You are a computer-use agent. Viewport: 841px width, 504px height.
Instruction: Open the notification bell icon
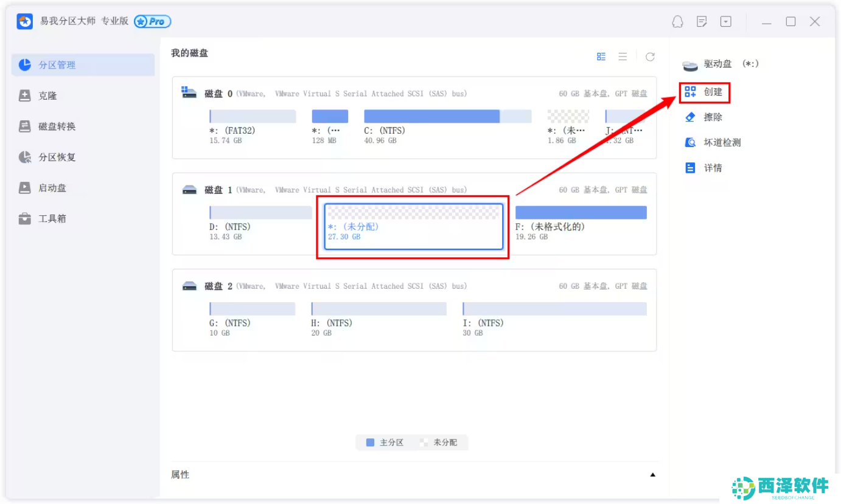point(677,22)
